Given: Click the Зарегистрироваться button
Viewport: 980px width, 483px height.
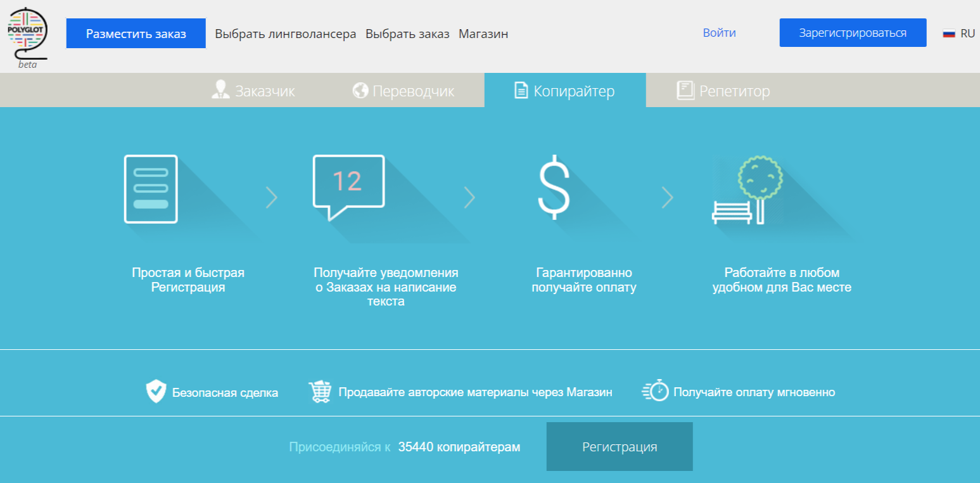Looking at the screenshot, I should (852, 33).
